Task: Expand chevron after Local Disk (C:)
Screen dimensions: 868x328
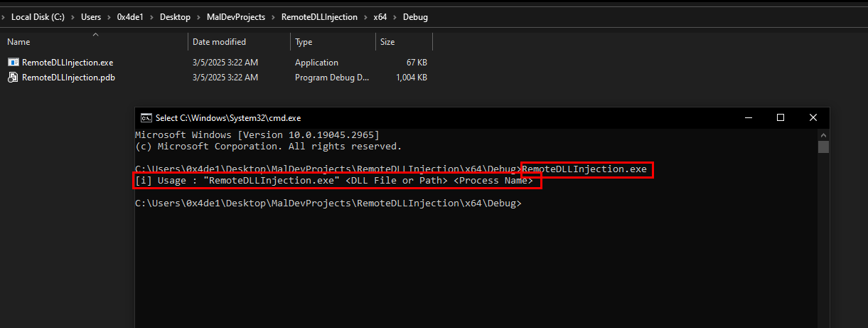Action: click(x=73, y=17)
